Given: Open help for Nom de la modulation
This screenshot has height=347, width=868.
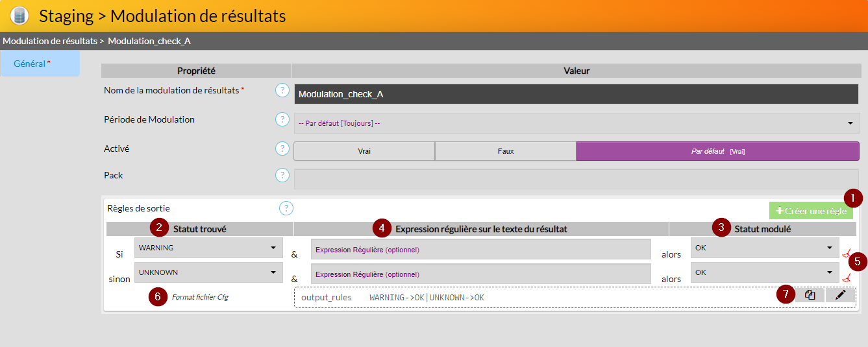Looking at the screenshot, I should click(x=282, y=90).
